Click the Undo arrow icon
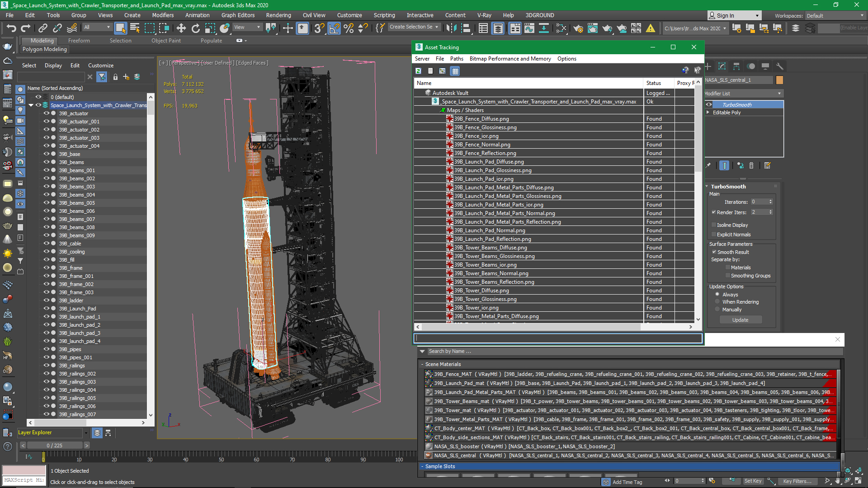Screen dimensions: 868x488 (x=11, y=28)
